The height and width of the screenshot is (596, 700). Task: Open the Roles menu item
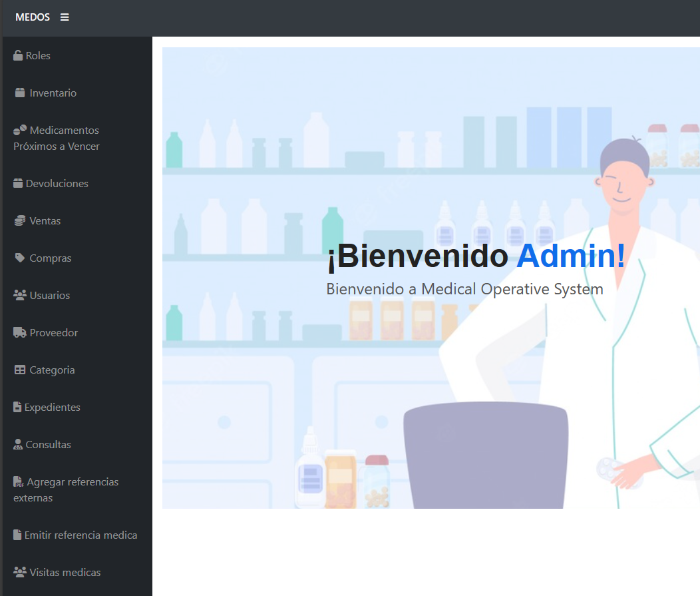pyautogui.click(x=38, y=56)
